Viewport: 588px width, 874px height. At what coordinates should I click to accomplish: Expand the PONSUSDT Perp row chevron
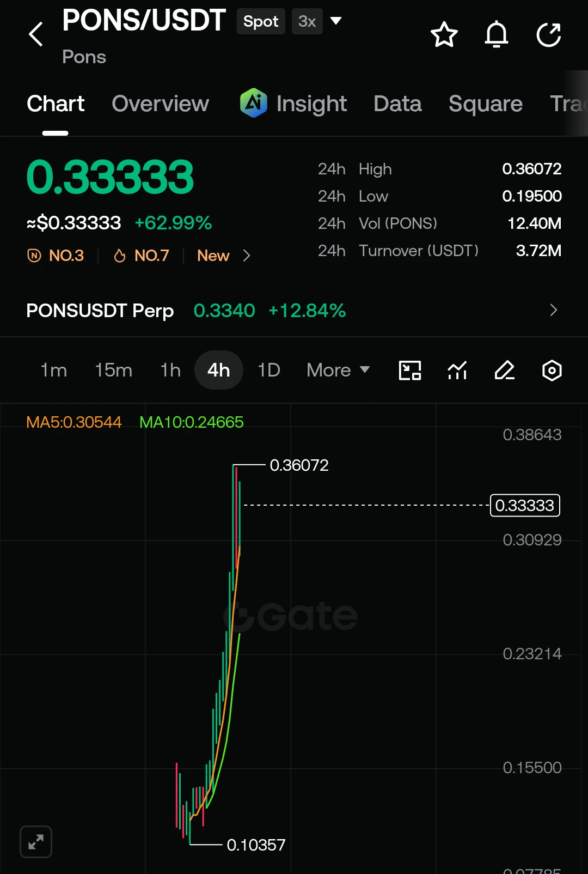tap(554, 310)
